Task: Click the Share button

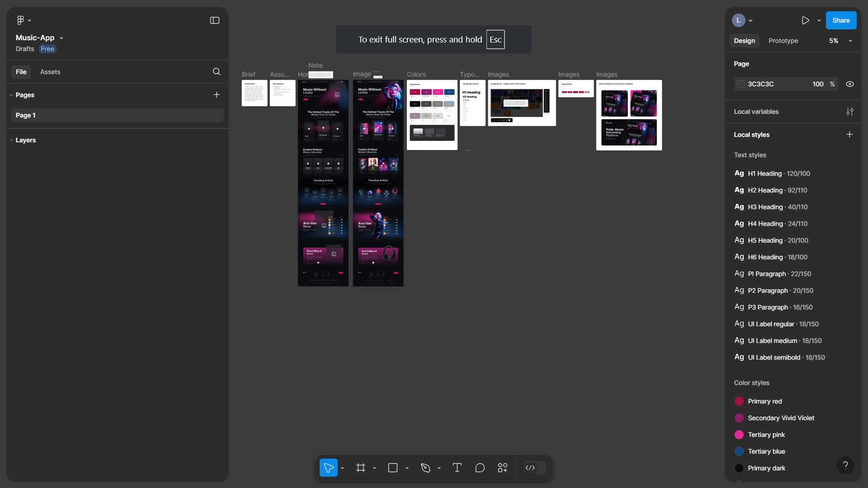Action: point(841,20)
